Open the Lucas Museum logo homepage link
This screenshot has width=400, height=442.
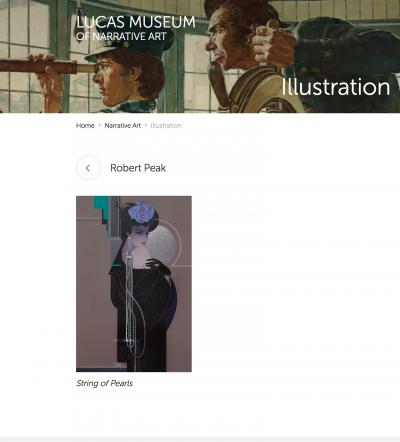tap(136, 28)
